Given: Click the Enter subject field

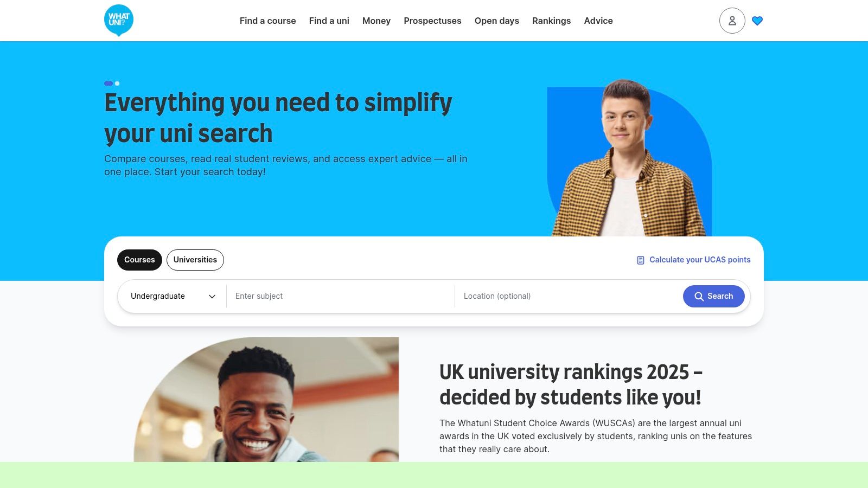Looking at the screenshot, I should point(341,296).
